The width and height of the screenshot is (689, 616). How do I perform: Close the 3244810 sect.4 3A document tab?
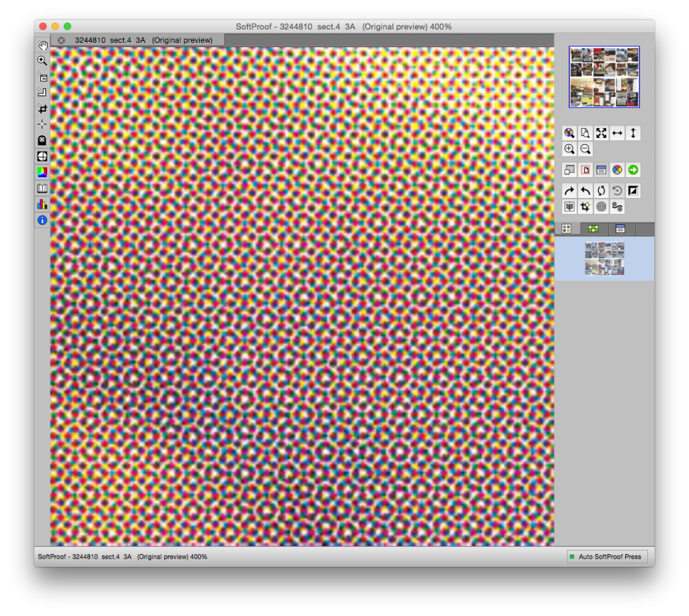[x=61, y=40]
